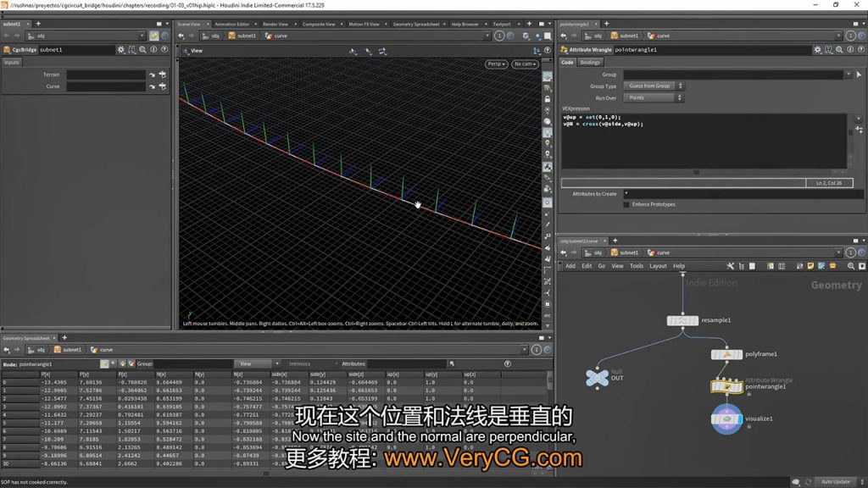Open No cam camera dropdown
Screen dimensions: 868x488
point(525,64)
